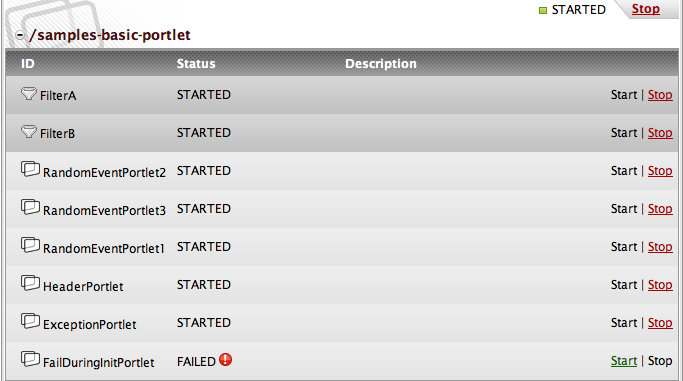
Task: Click the FilterA funnel icon
Action: (29, 94)
